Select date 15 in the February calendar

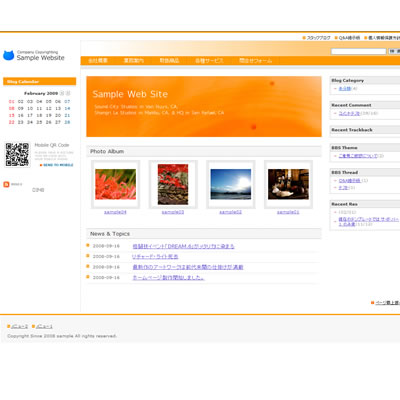[12, 115]
